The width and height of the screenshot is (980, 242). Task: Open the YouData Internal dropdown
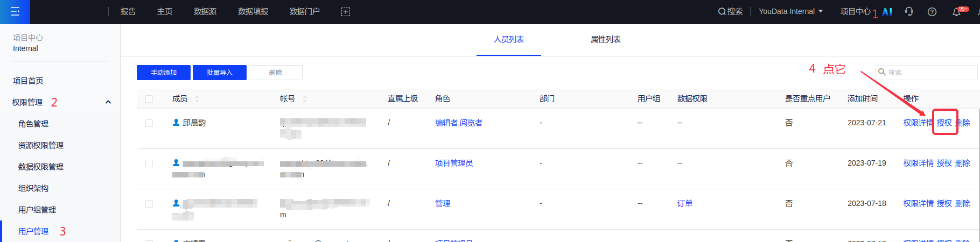790,11
